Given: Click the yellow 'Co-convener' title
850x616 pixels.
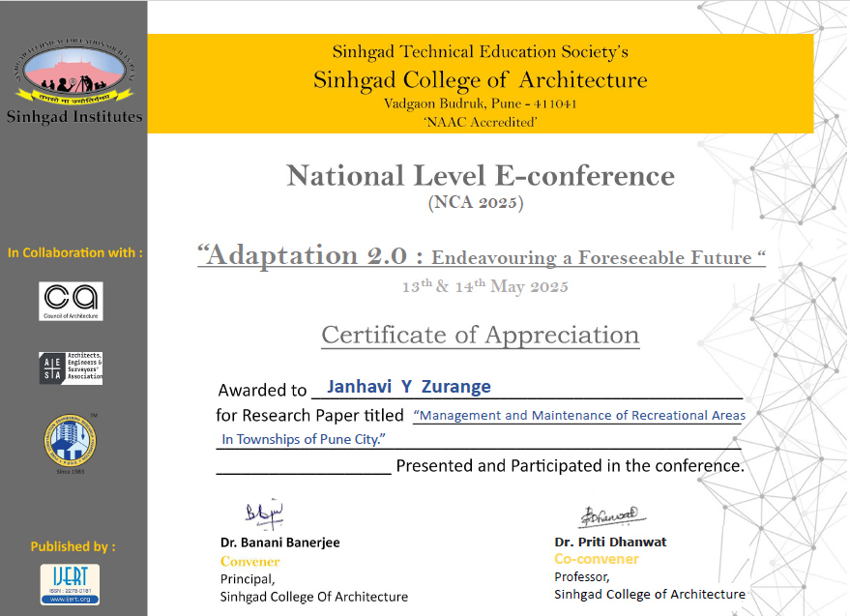Looking at the screenshot, I should [x=597, y=559].
